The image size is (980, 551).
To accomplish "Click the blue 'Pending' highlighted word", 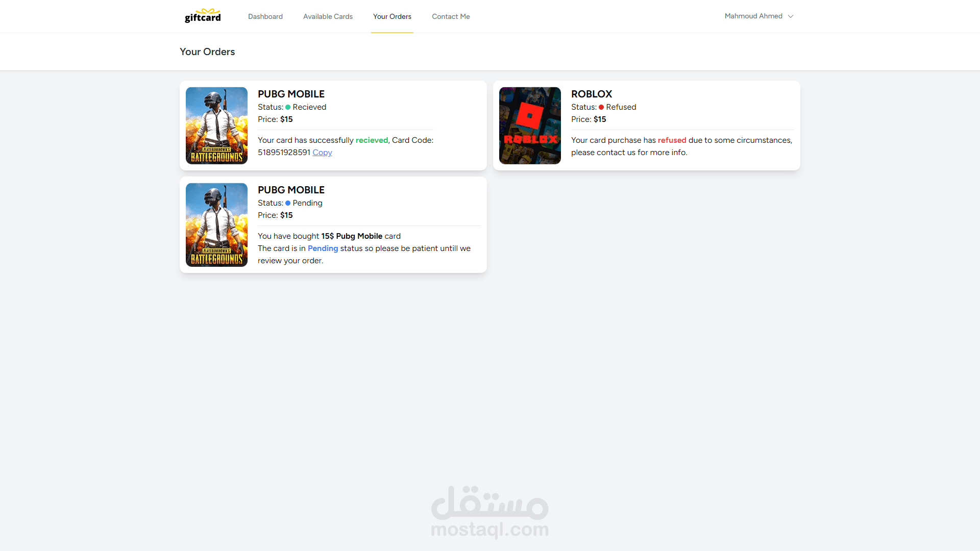I will click(323, 248).
